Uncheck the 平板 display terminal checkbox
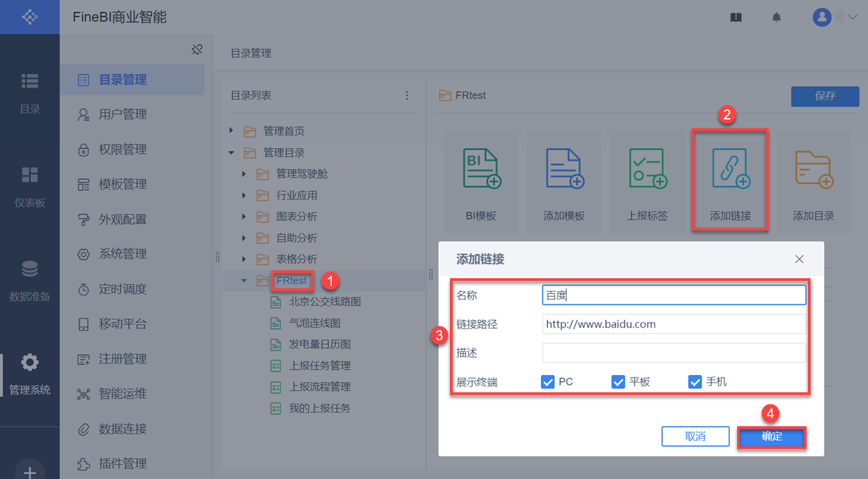Screen dimensions: 868x479 click(618, 382)
